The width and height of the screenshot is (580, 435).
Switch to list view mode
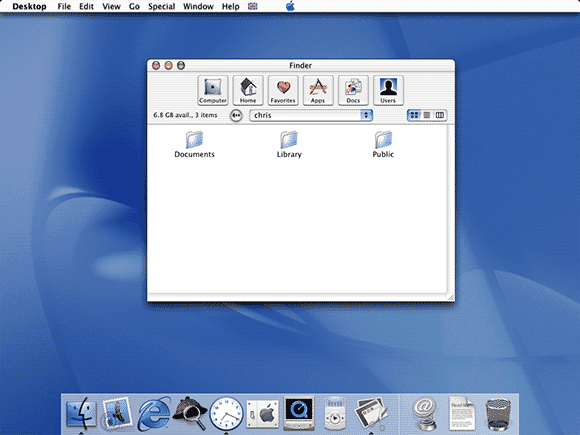coord(427,115)
